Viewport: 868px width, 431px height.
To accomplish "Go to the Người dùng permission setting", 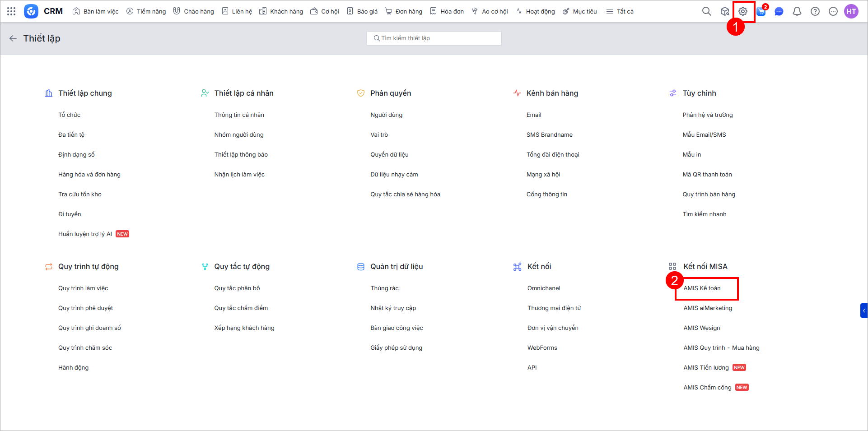I will (386, 115).
